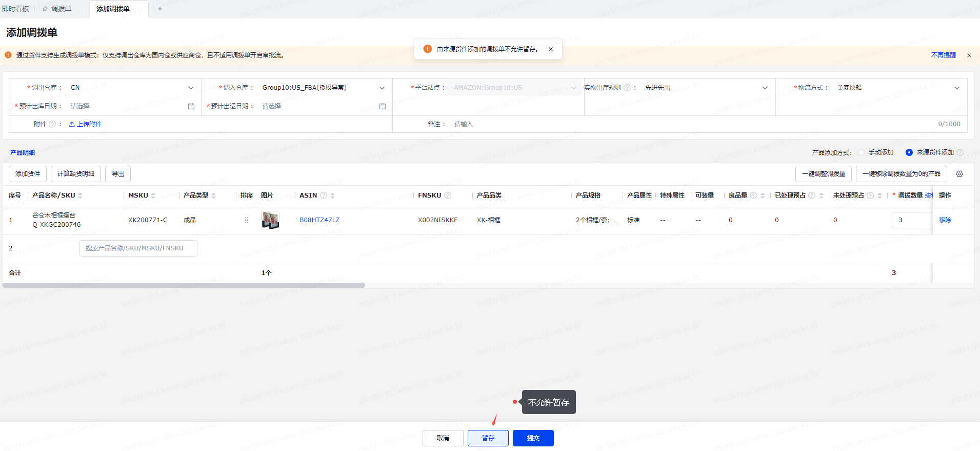Click the horizontal table scrollbar
Viewport: 980px width, 451px height.
click(x=184, y=285)
